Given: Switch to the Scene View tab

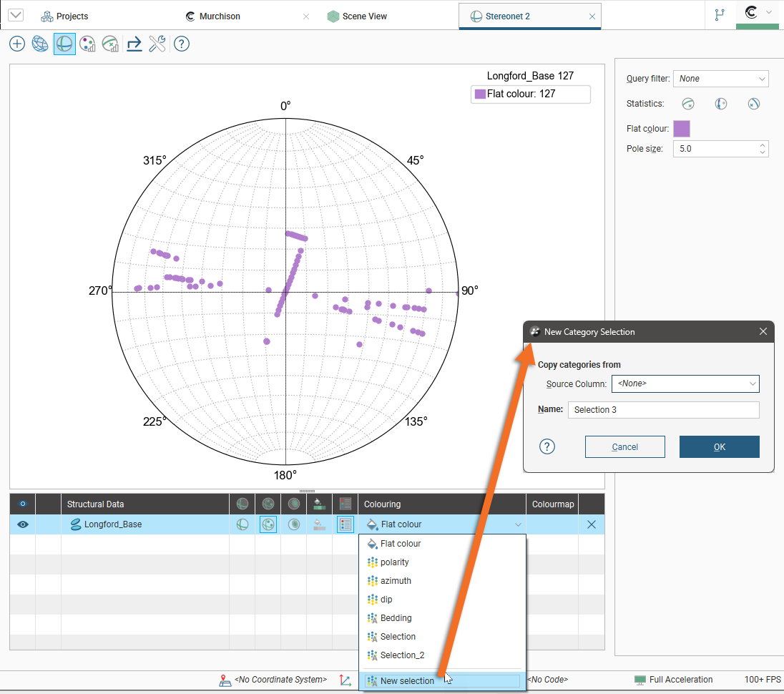Looking at the screenshot, I should 365,16.
